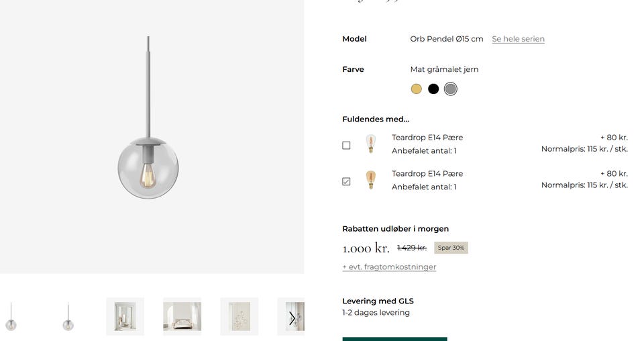Uncheck the amber Teardrop E14 bulb checkbox

click(x=346, y=181)
